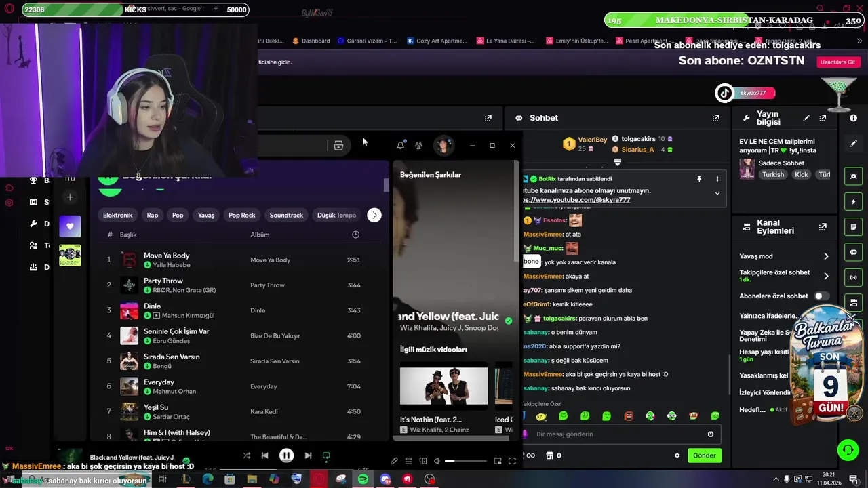Open Spotify profile avatar menu
Viewport: 868px width, 488px height.
pos(443,145)
